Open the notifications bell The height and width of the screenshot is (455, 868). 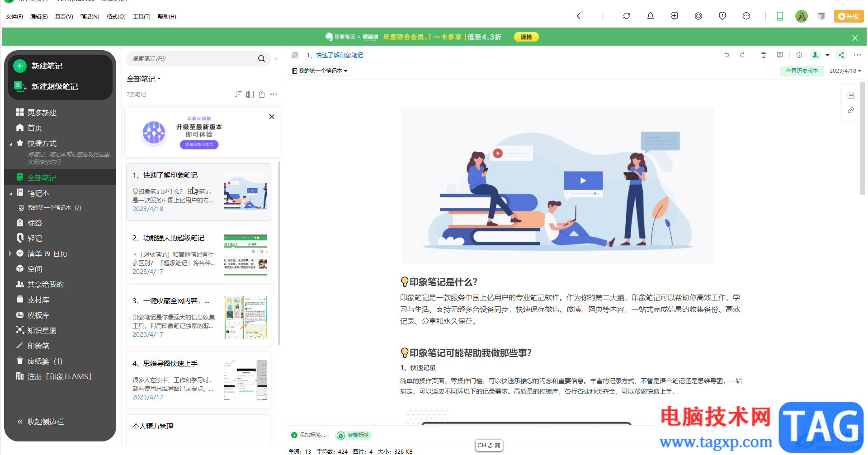click(650, 16)
